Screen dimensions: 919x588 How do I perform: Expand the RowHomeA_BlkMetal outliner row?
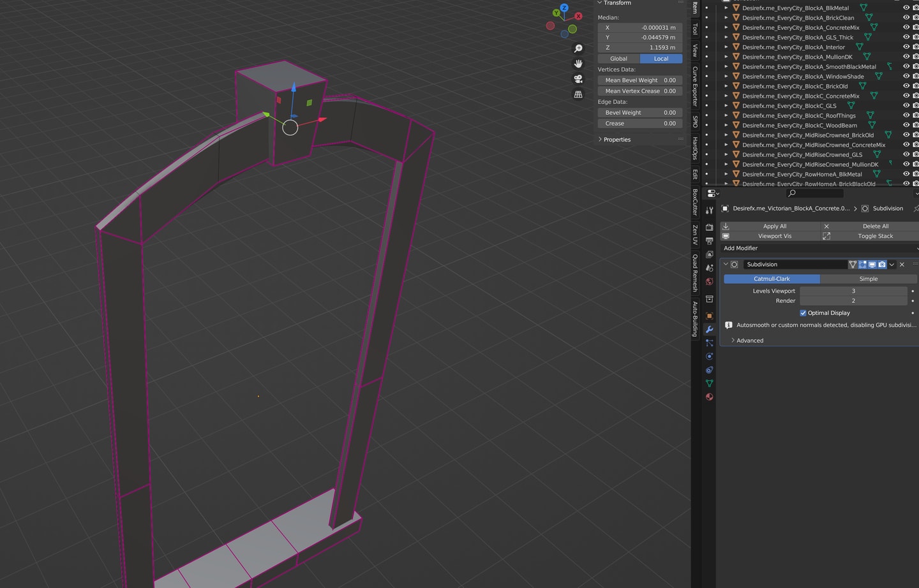coord(726,174)
